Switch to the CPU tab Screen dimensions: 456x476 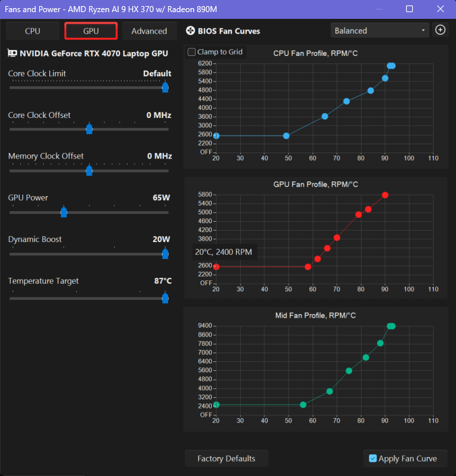pos(32,31)
